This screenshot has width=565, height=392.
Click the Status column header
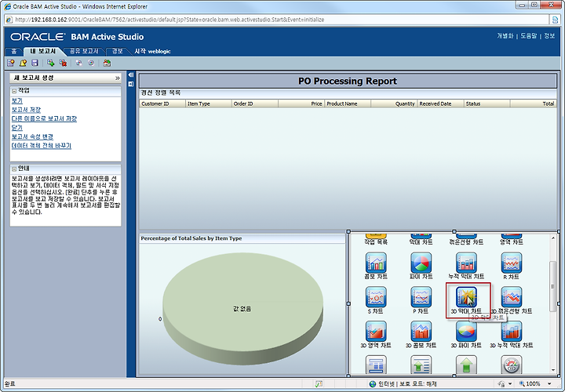(x=487, y=103)
